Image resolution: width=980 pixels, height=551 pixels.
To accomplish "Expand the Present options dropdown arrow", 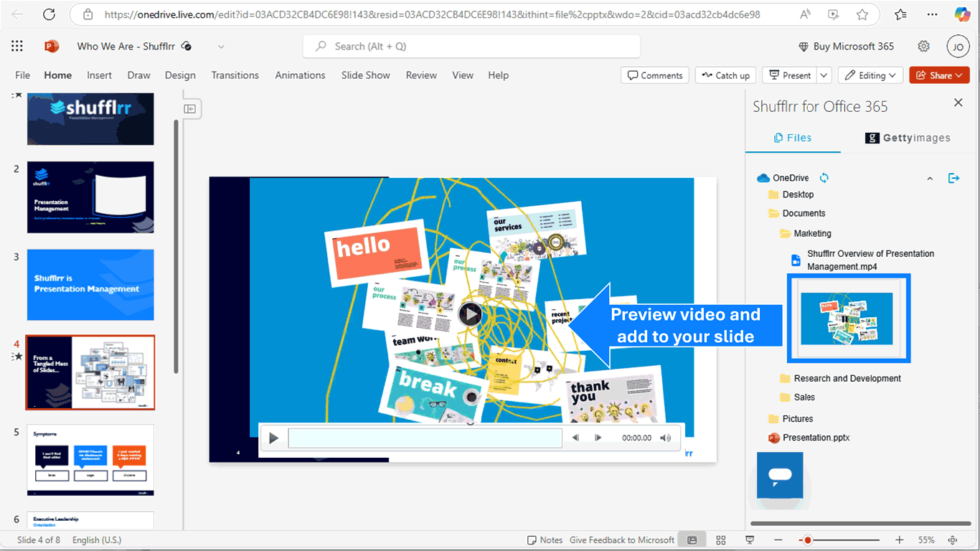I will (x=824, y=75).
